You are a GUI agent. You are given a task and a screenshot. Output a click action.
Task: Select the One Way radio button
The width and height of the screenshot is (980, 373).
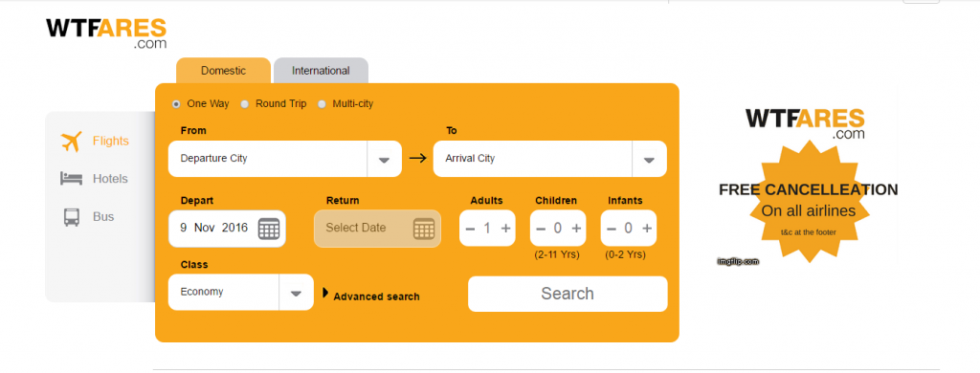pos(176,104)
